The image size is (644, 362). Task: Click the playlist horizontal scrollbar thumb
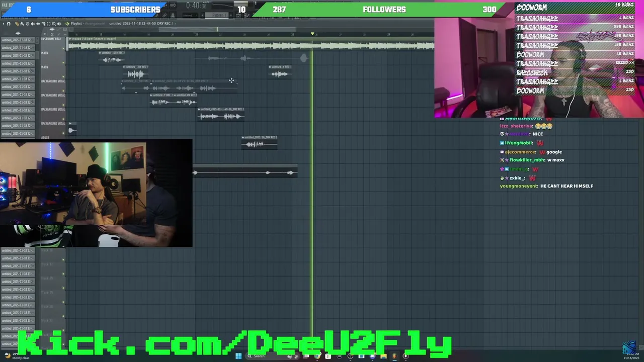228,29
